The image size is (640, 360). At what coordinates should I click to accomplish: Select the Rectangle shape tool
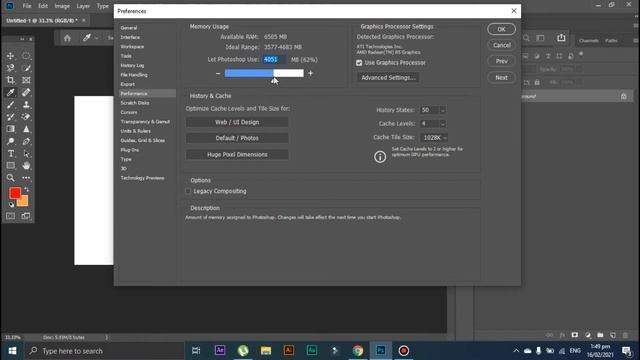click(x=11, y=166)
